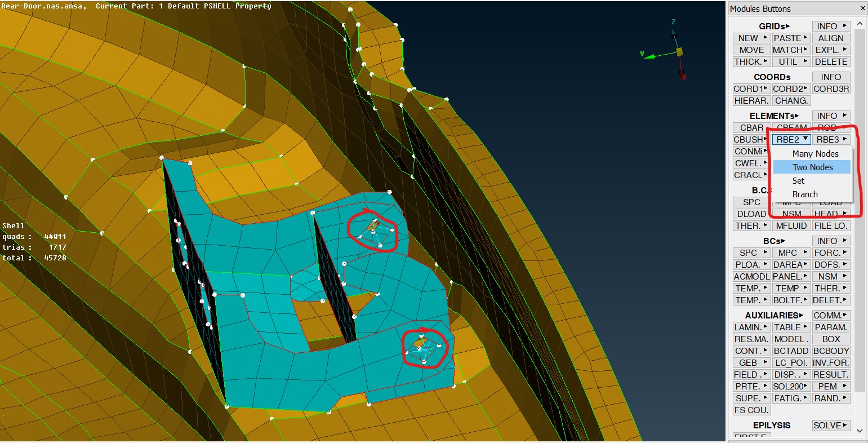Viewport: 868px width, 443px height.
Task: Collapse the RBE2 dropdown button
Action: point(791,139)
